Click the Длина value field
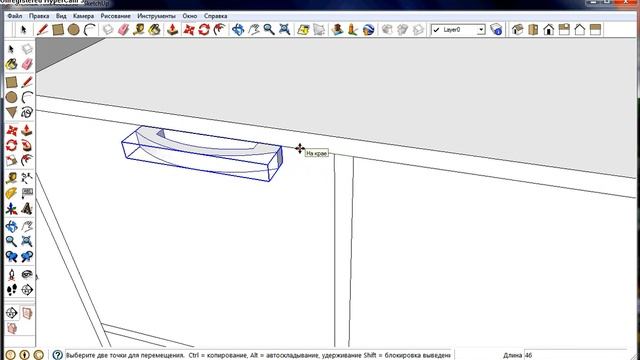The image size is (640, 360). (x=576, y=355)
